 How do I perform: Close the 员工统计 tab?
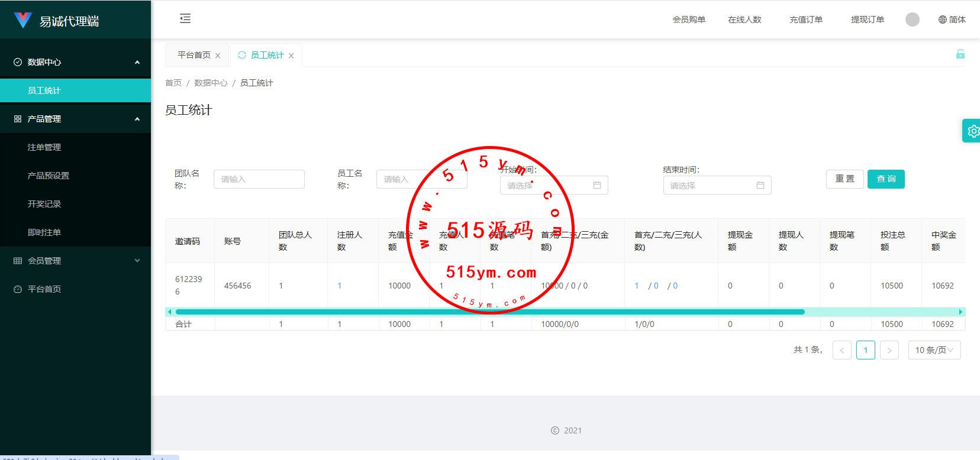[x=291, y=56]
